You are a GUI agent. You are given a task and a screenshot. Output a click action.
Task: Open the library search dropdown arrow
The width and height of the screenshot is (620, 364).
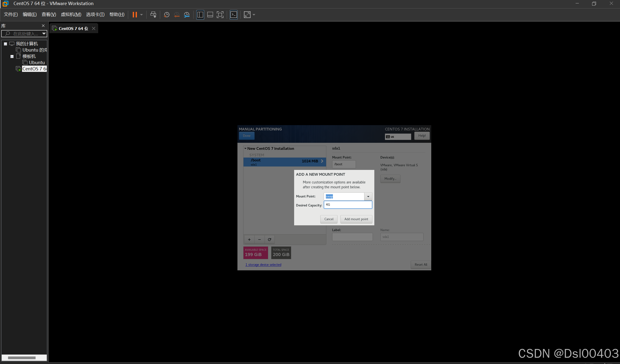coord(44,34)
